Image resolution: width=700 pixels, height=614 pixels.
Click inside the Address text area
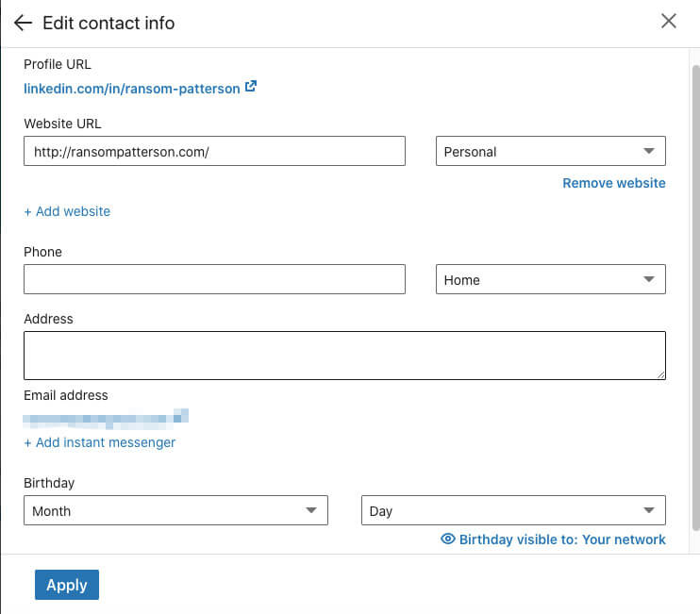pos(344,356)
